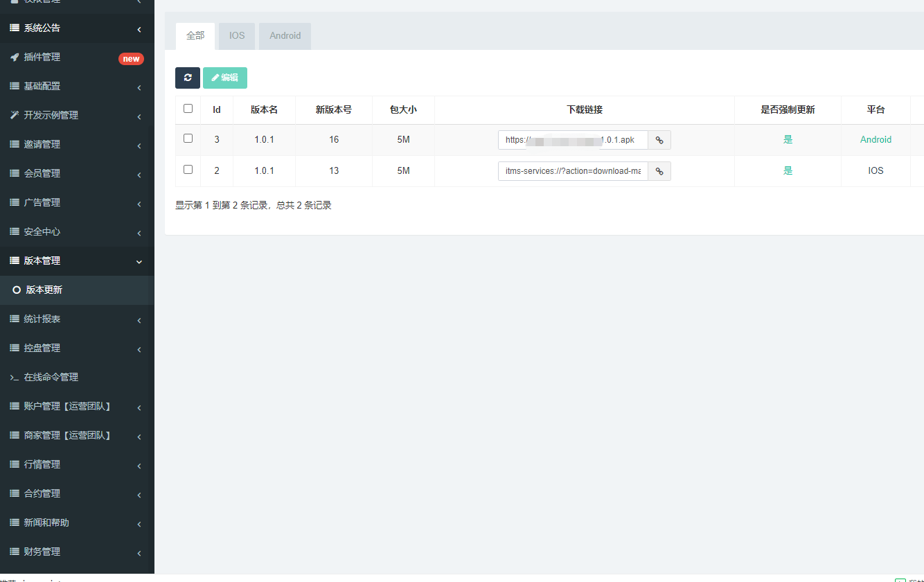Click the chain icon next to the itms-services link
The image size is (924, 582).
[x=659, y=170]
